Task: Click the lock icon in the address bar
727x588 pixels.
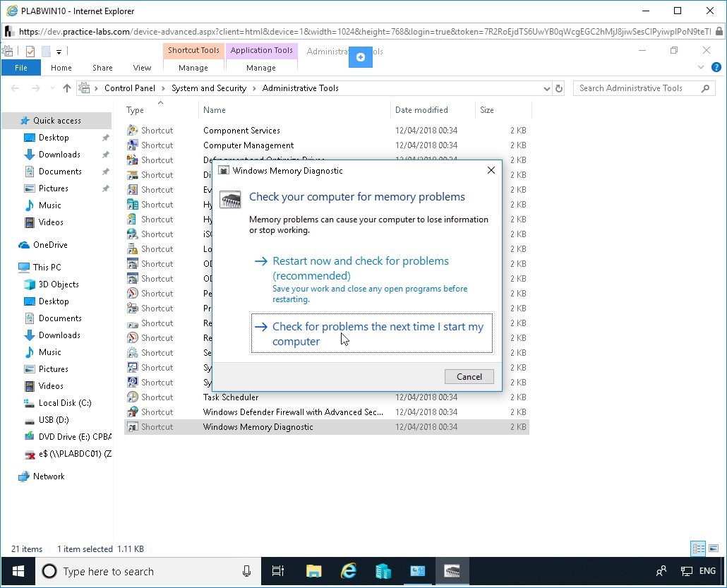Action: [719, 32]
